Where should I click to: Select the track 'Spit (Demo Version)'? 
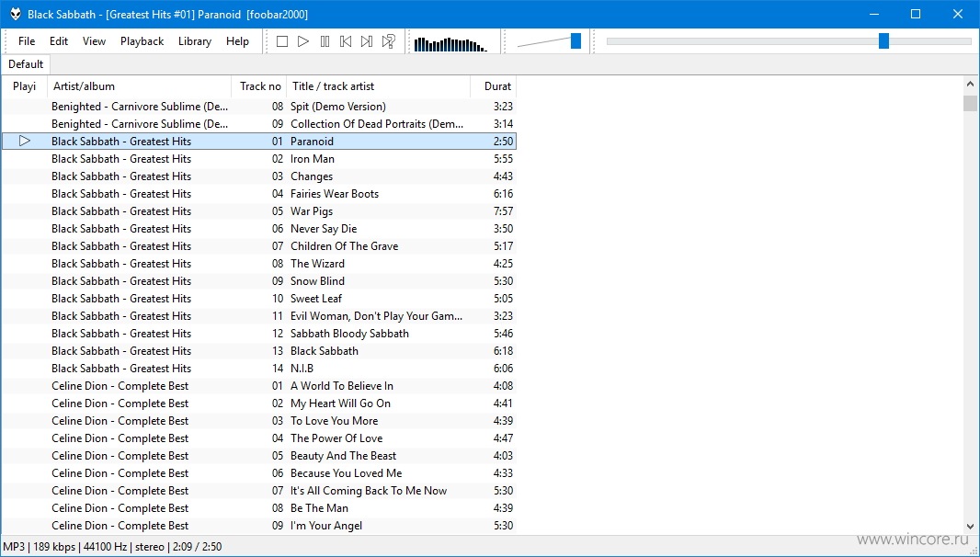click(258, 107)
